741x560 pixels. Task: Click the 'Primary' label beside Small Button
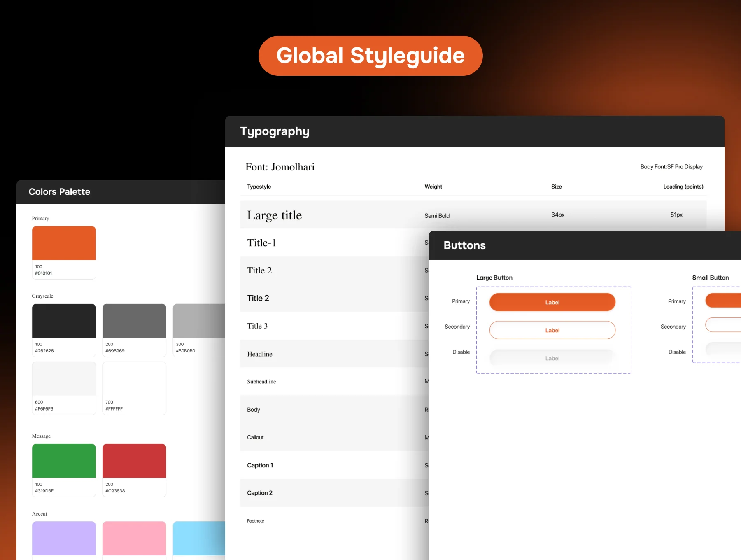pyautogui.click(x=677, y=301)
